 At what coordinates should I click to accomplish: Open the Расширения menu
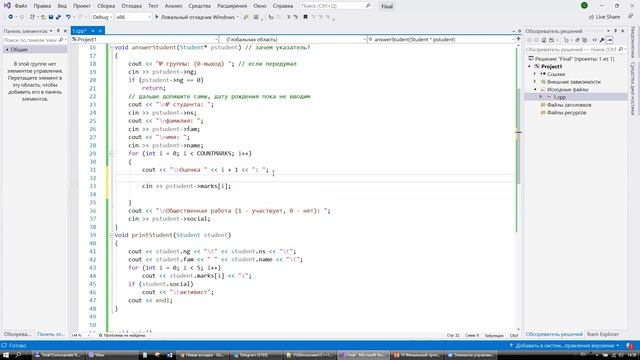(232, 6)
